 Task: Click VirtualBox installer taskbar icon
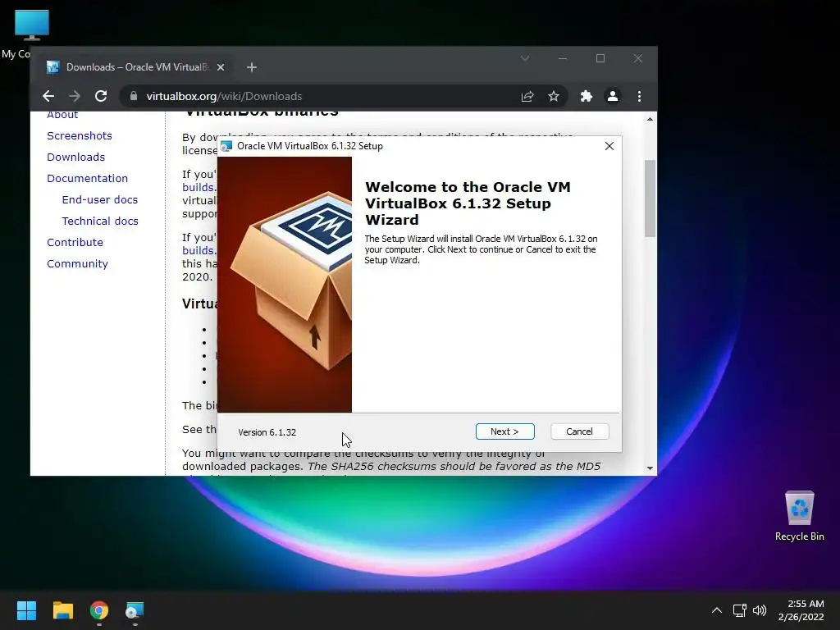point(135,610)
